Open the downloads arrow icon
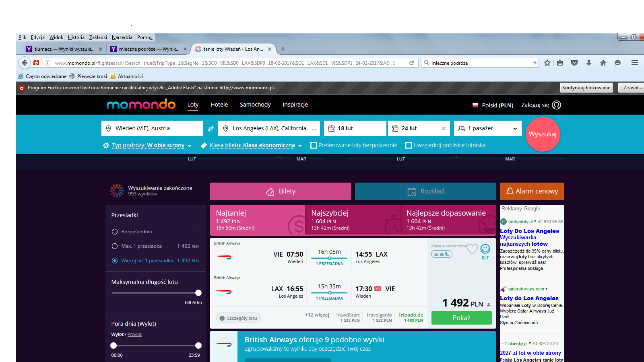 [589, 63]
